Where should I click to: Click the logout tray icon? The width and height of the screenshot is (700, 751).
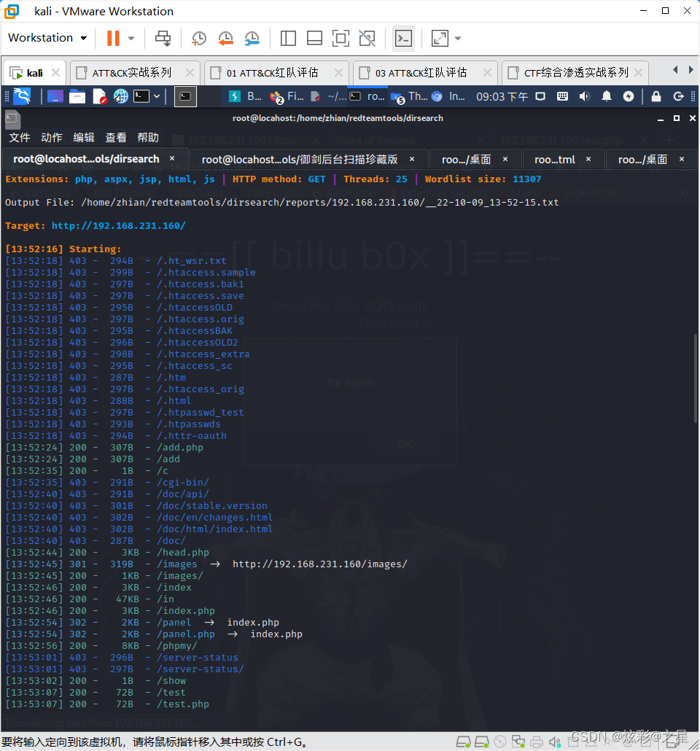678,97
